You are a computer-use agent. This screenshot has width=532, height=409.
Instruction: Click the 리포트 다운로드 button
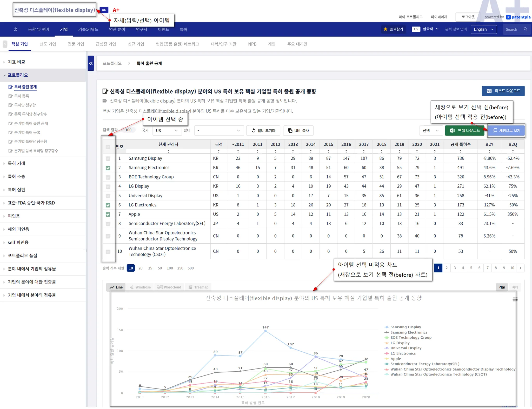coord(503,91)
